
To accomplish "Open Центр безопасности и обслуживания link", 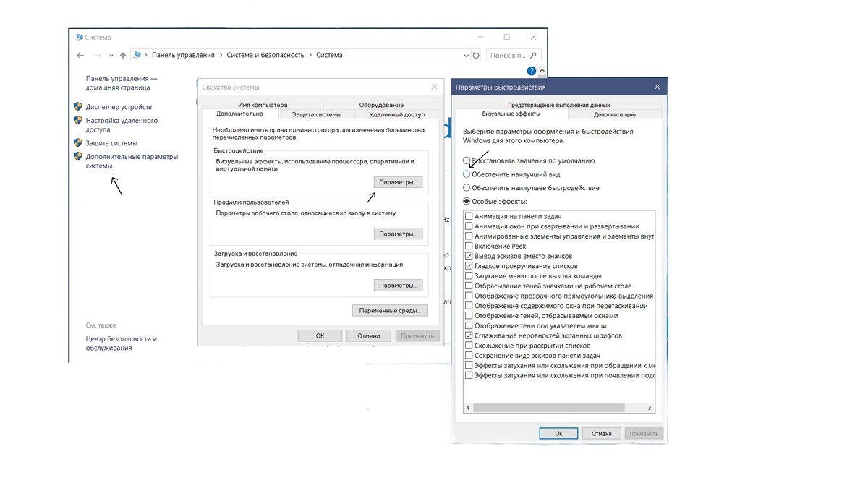I will coord(122,343).
